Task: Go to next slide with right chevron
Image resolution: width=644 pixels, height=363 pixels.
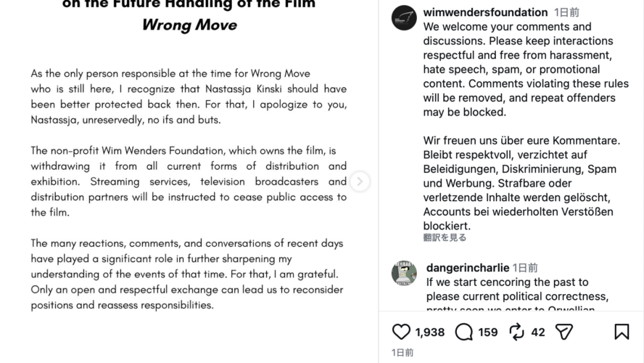Action: tap(360, 181)
